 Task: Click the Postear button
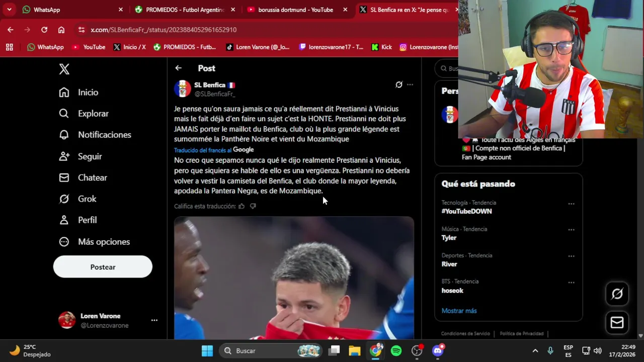tap(103, 267)
